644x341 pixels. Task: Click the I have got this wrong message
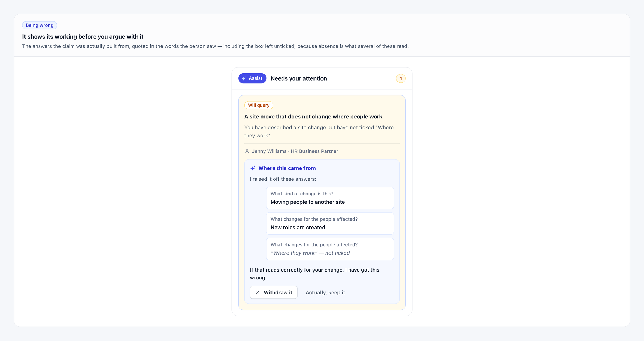click(315, 274)
